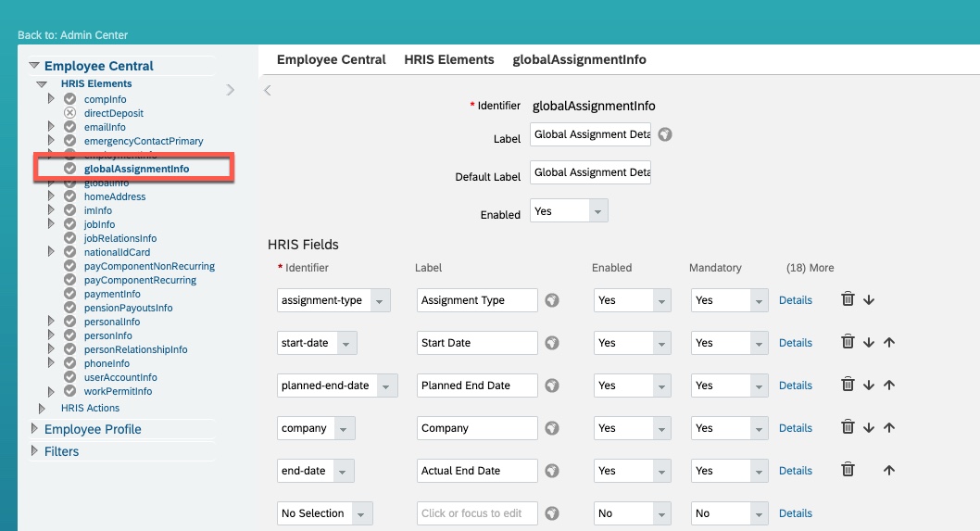The height and width of the screenshot is (531, 980).
Task: Expand the Filters section
Action: (34, 450)
